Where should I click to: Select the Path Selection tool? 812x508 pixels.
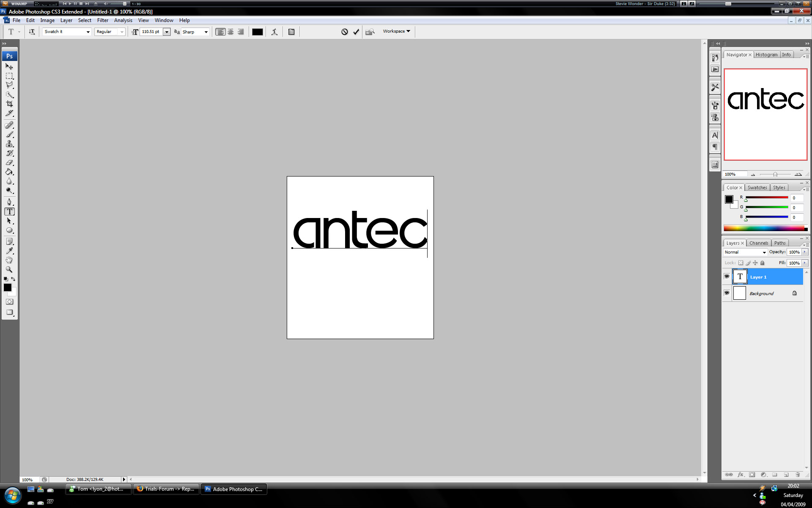[9, 221]
